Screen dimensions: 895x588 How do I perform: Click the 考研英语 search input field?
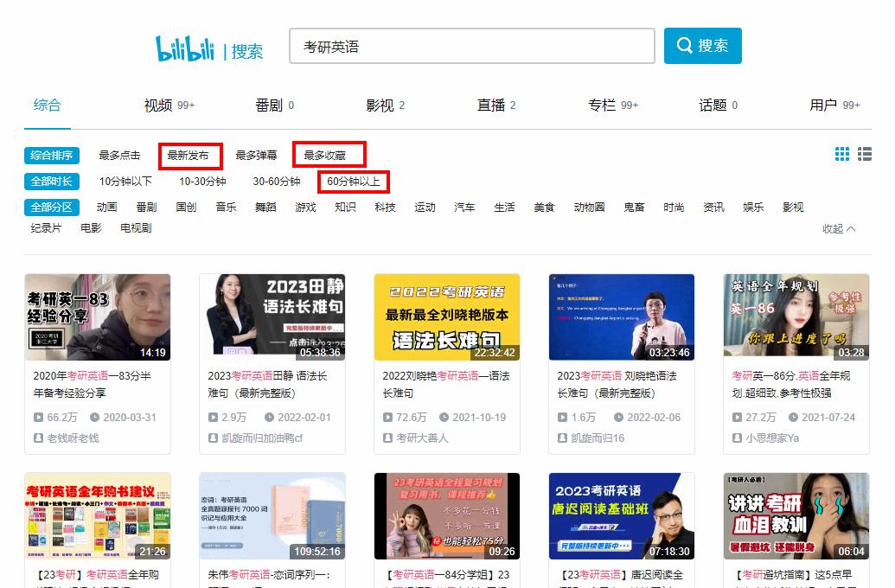click(471, 45)
